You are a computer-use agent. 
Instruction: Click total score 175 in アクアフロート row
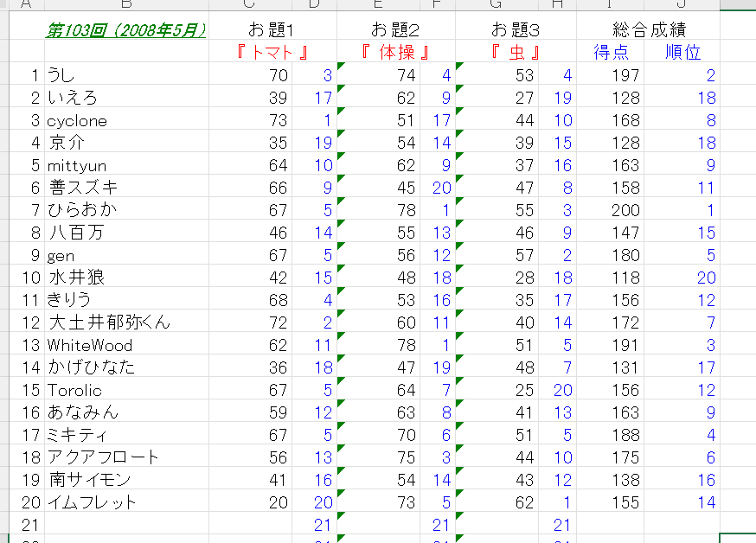click(x=611, y=457)
